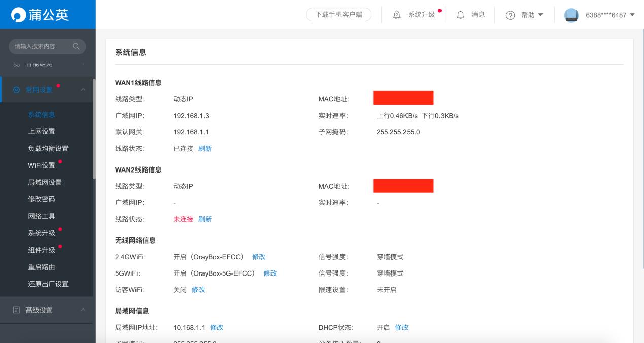Modify the DHCP状态 setting
Image resolution: width=644 pixels, height=343 pixels.
(401, 327)
